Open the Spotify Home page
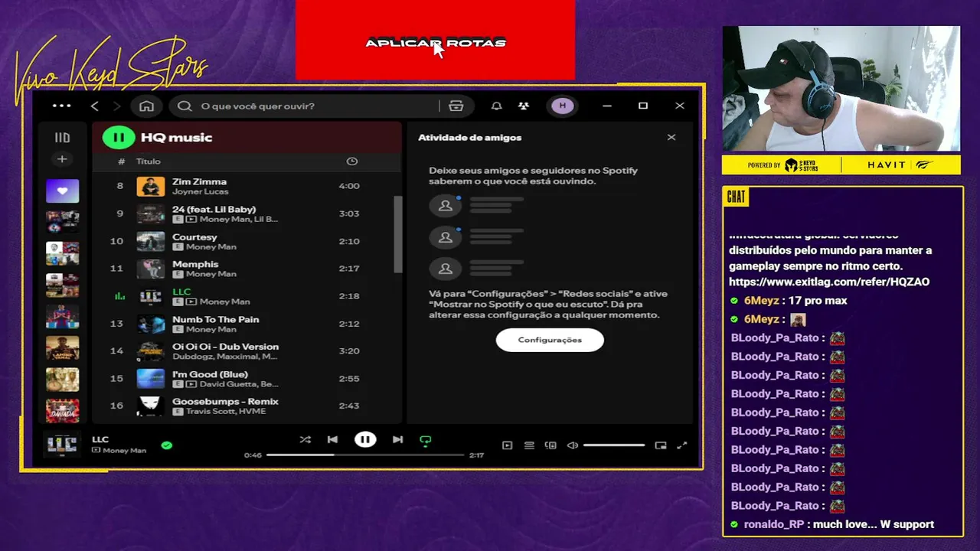This screenshot has width=980, height=551. [147, 106]
